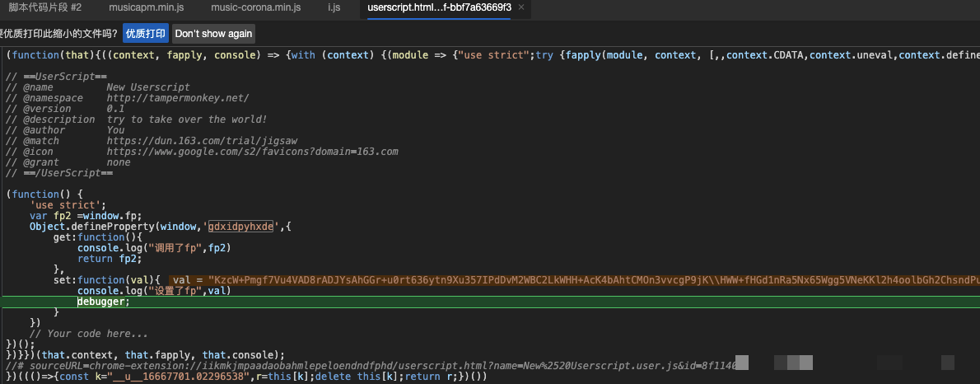Click the 'gdxidpyhxde' property name string
Screen dimensions: 980x384
[240, 227]
